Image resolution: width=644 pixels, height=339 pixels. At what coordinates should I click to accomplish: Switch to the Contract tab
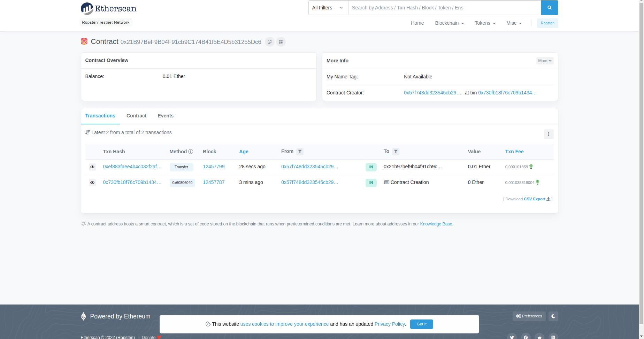tap(136, 116)
